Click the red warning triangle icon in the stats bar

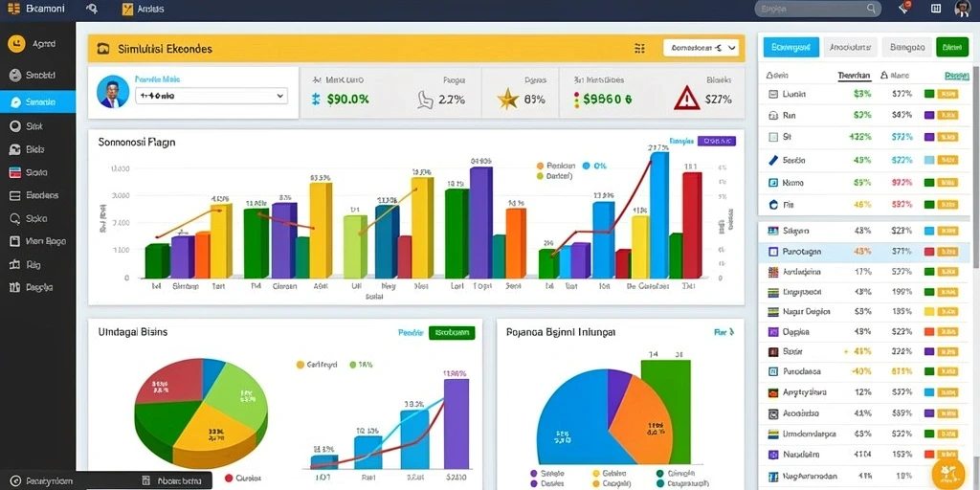(686, 99)
